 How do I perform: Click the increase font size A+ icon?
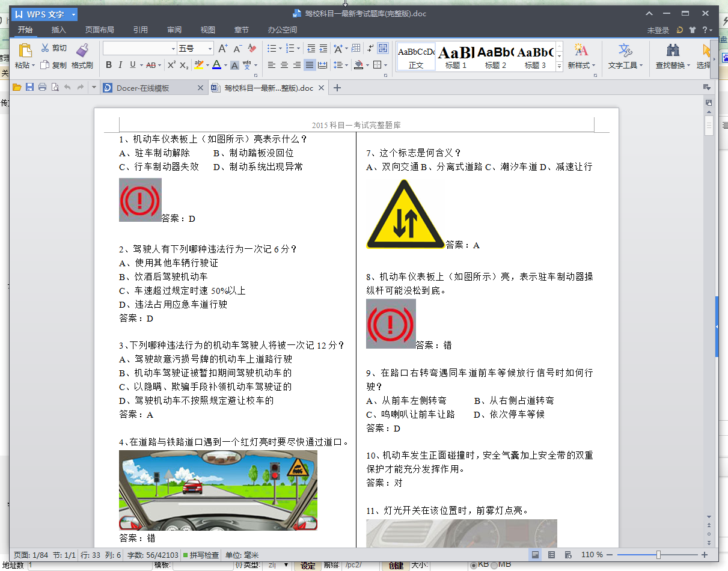click(x=222, y=48)
